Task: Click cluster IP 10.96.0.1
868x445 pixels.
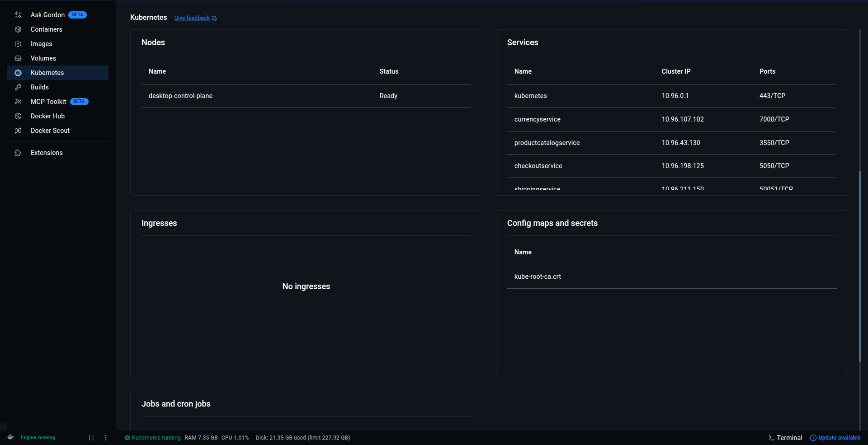Action: coord(675,96)
